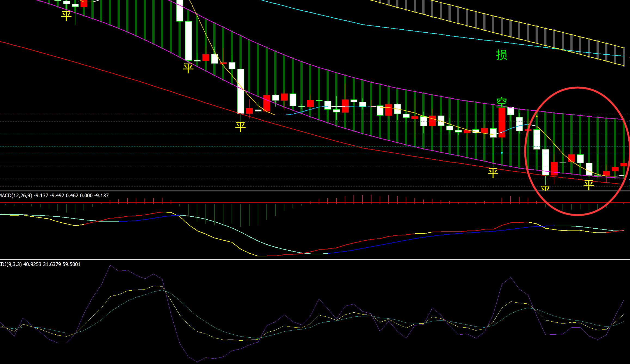The image size is (630, 364).
Task: Select the 平 marker below the tallest white candle
Action: [x=240, y=126]
